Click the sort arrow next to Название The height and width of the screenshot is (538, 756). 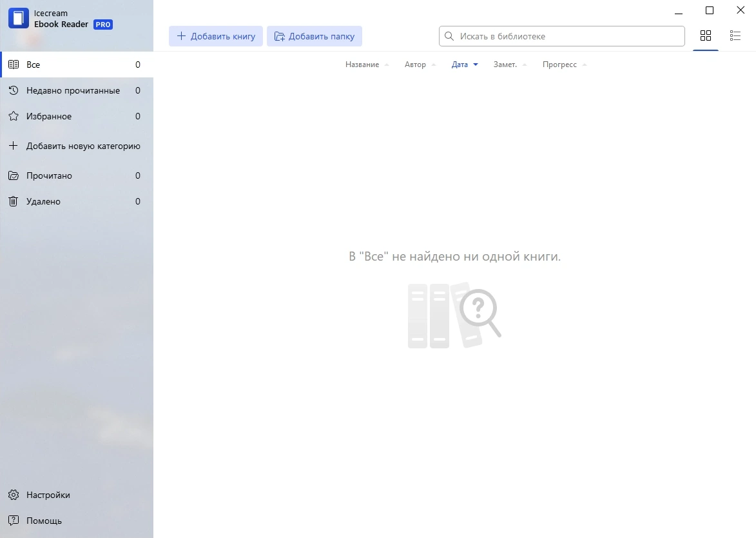point(387,65)
